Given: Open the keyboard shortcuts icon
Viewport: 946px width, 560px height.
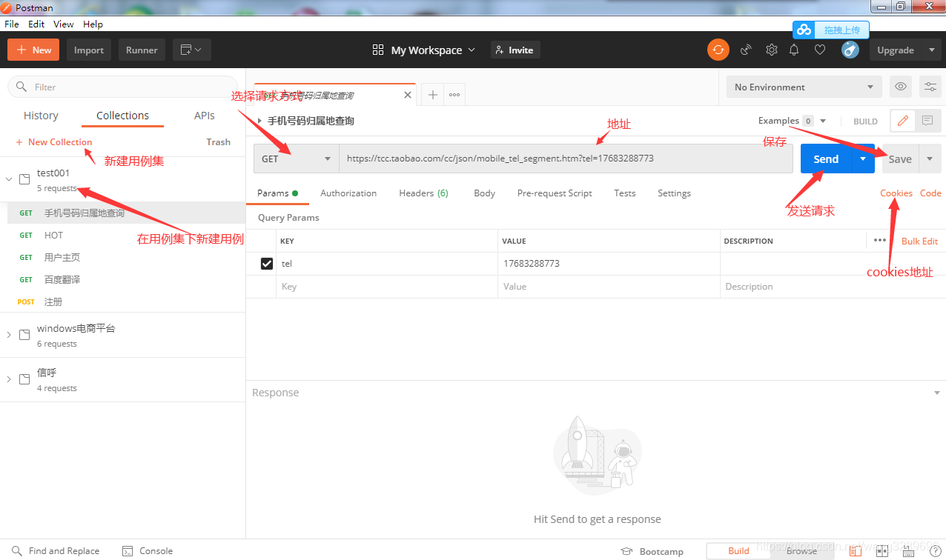Looking at the screenshot, I should [909, 551].
